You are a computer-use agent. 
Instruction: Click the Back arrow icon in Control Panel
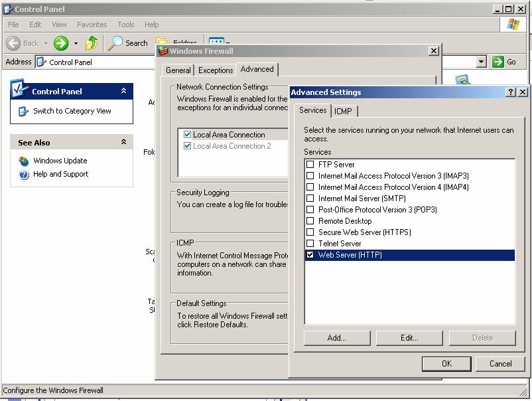point(13,43)
